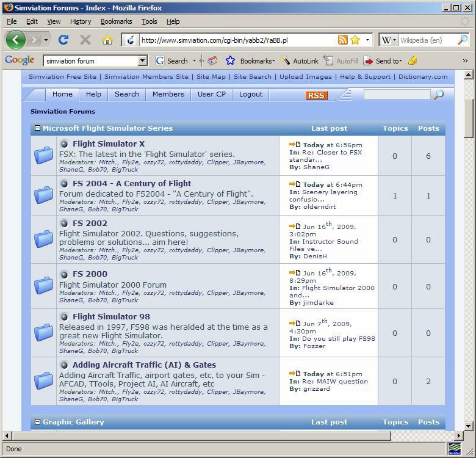This screenshot has height=458, width=476.
Task: Click the forum Logout tab
Action: (250, 95)
